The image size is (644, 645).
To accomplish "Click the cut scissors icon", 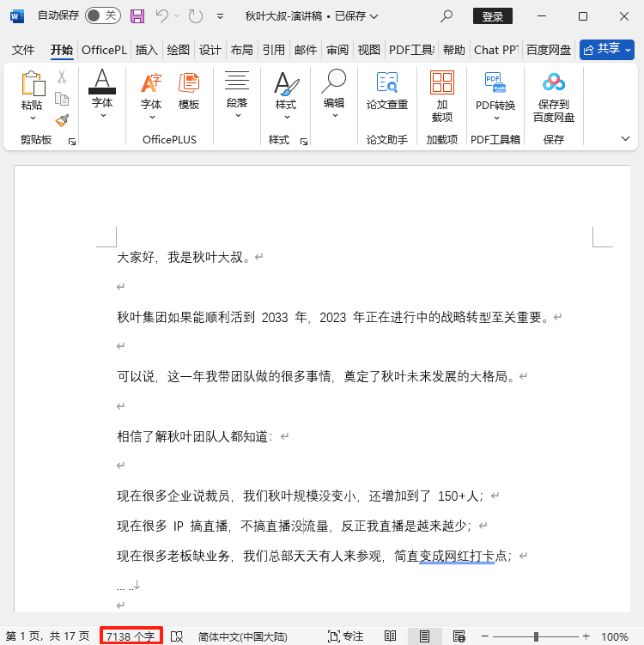I will [62, 76].
